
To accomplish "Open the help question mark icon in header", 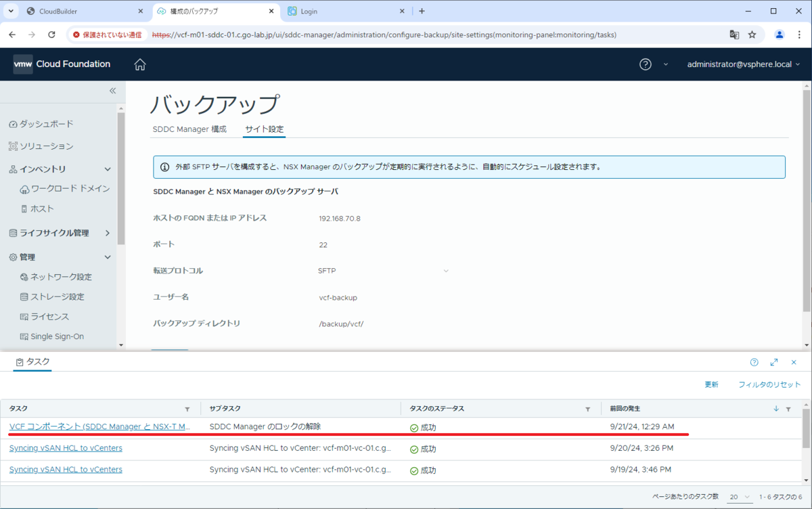I will pyautogui.click(x=646, y=64).
